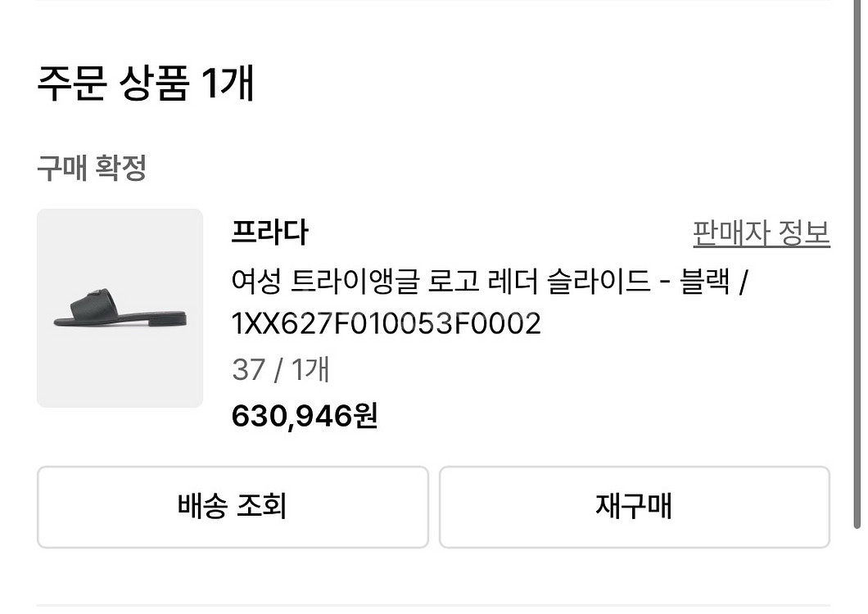Click the size 37 option text
The height and width of the screenshot is (614, 868).
point(248,370)
